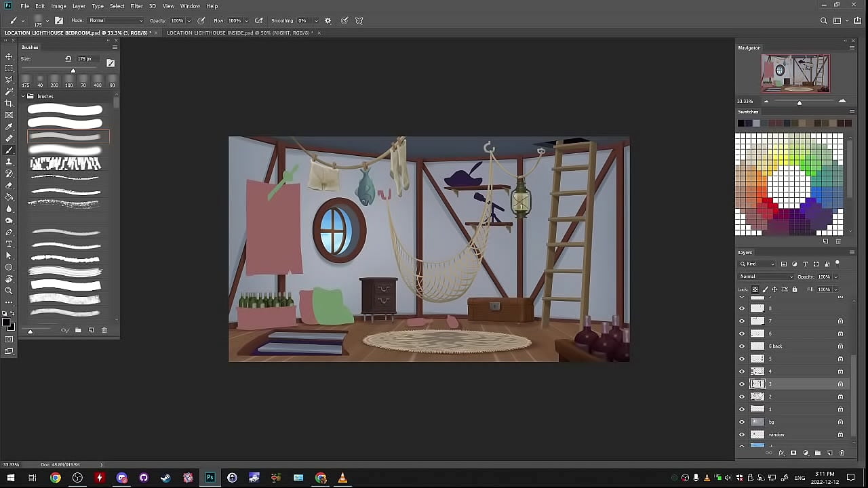Screen dimensions: 868x488
Task: Click the smoothing options gear icon
Action: pyautogui.click(x=328, y=20)
